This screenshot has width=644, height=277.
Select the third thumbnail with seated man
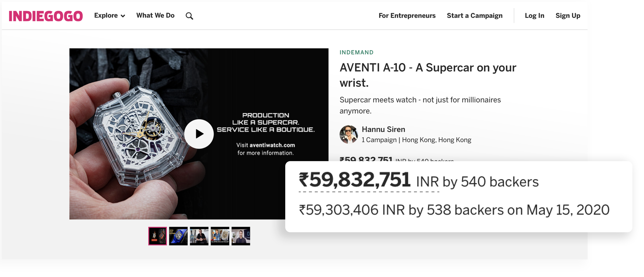199,236
